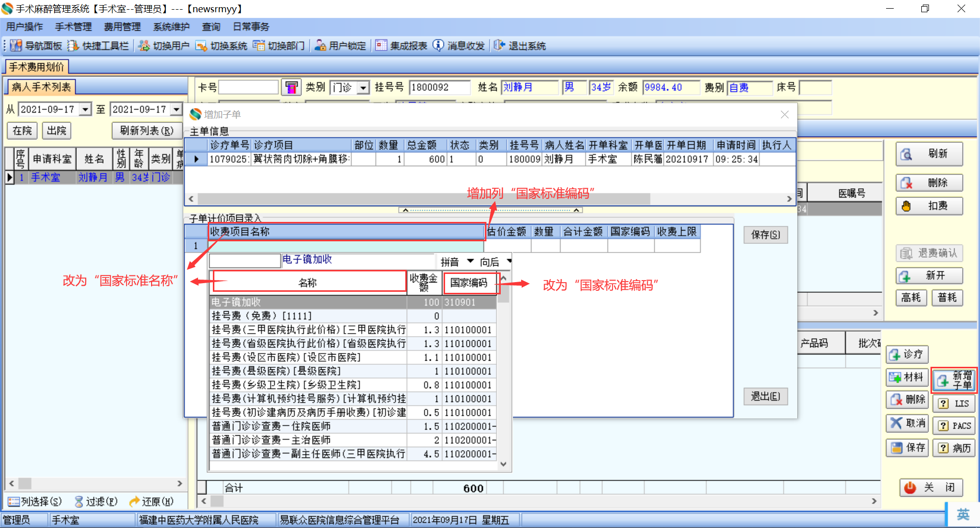
Task: Open the 导航面板 navigation panel icon
Action: click(16, 46)
